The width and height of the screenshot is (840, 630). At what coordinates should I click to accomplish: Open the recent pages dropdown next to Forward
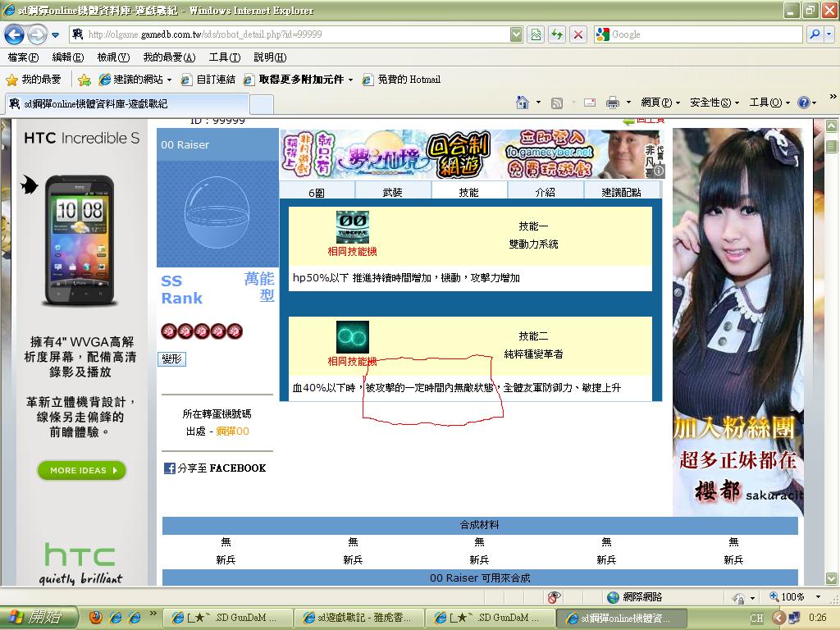(x=55, y=35)
